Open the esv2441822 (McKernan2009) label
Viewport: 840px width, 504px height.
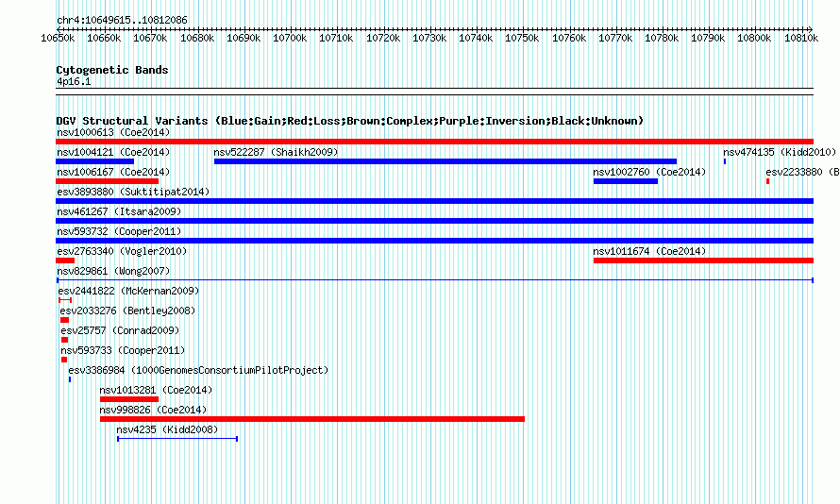pyautogui.click(x=128, y=291)
